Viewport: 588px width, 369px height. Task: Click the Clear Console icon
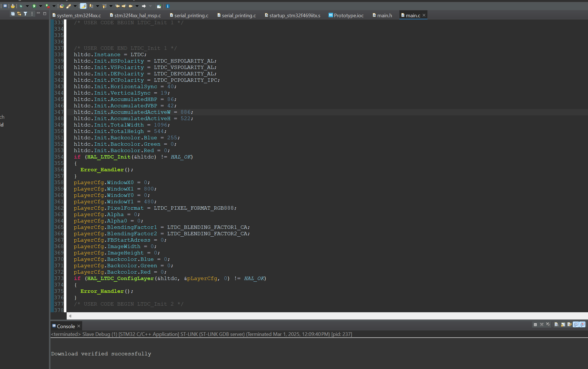pyautogui.click(x=556, y=325)
